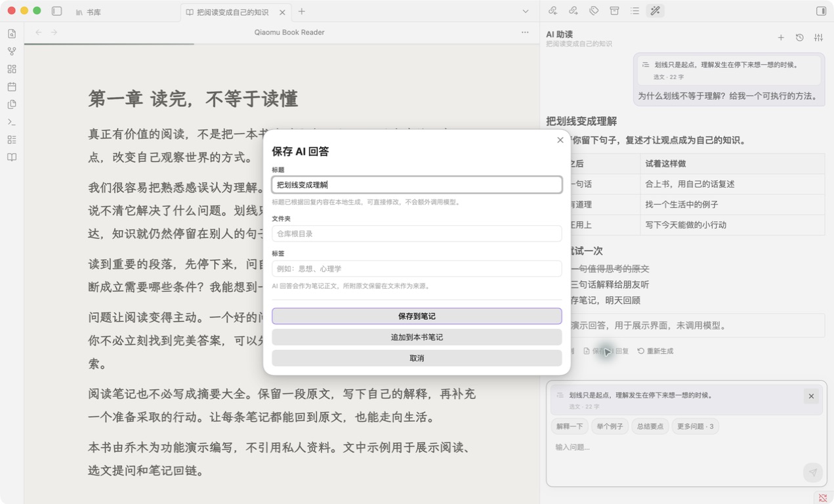Open the outline list icon in right sidebar

tap(635, 10)
